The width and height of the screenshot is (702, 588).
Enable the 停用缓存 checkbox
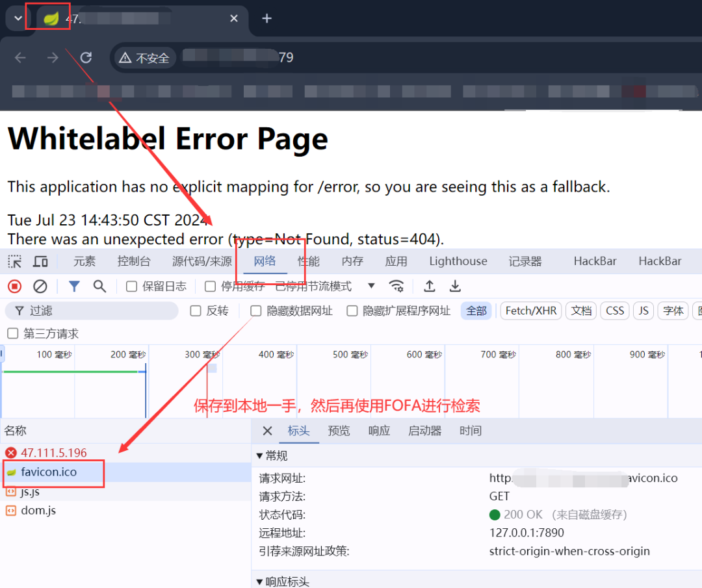click(210, 287)
